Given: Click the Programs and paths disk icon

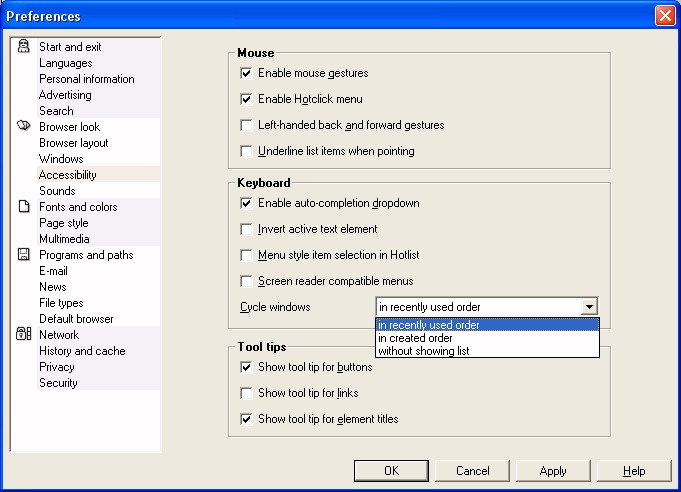Looking at the screenshot, I should [x=23, y=254].
